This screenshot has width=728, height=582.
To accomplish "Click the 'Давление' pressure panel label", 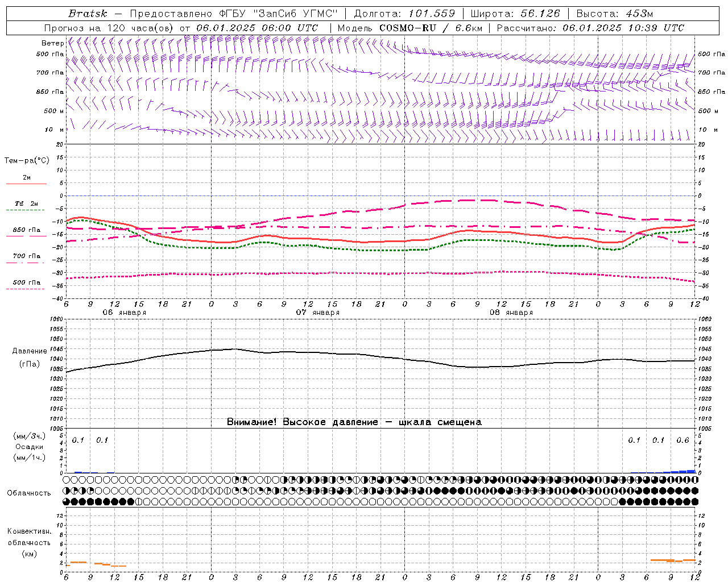I will pos(30,351).
